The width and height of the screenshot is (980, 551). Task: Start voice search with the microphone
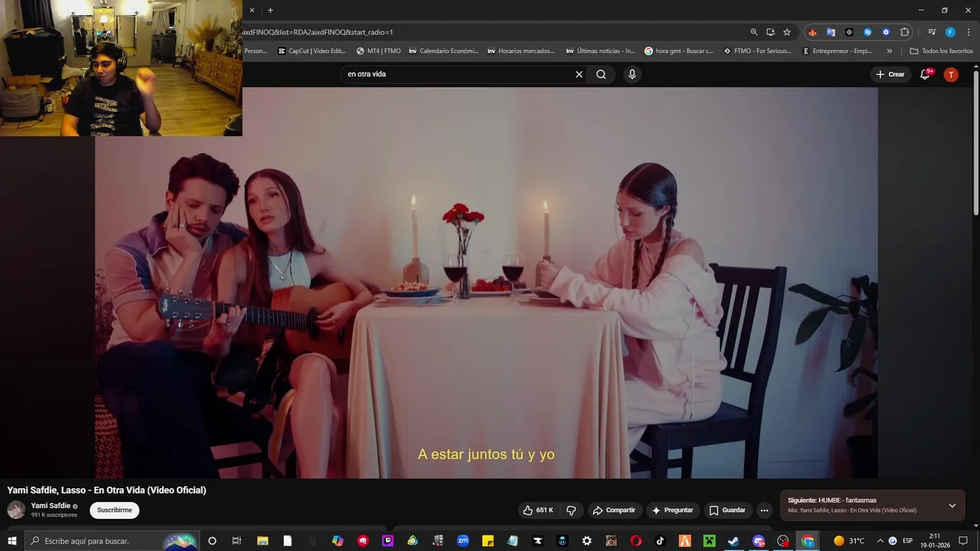(632, 74)
